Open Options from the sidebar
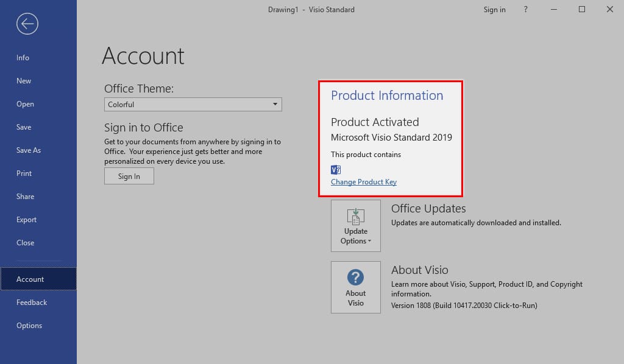Screen dimensions: 624x364 click(38, 326)
